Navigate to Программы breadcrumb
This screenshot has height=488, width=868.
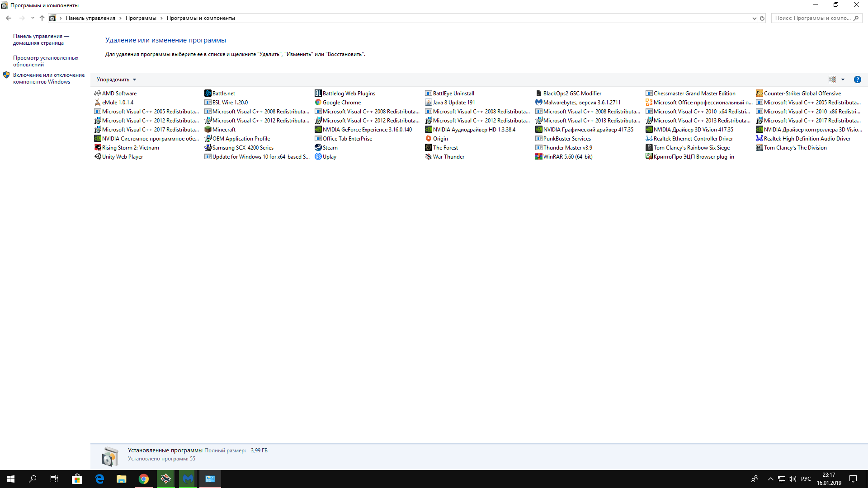point(141,18)
